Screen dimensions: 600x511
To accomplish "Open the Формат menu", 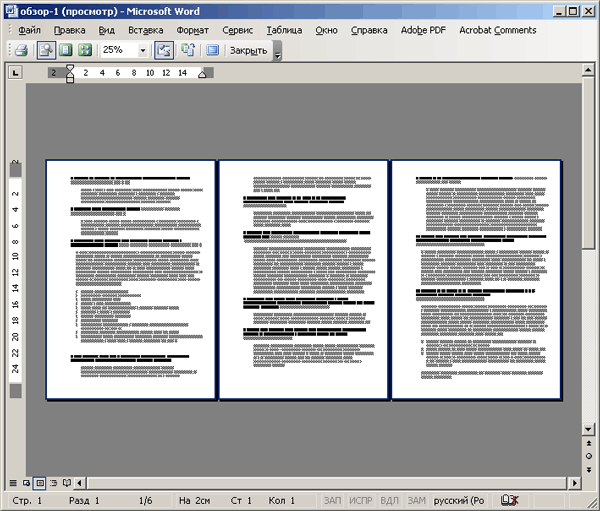I will point(192,30).
